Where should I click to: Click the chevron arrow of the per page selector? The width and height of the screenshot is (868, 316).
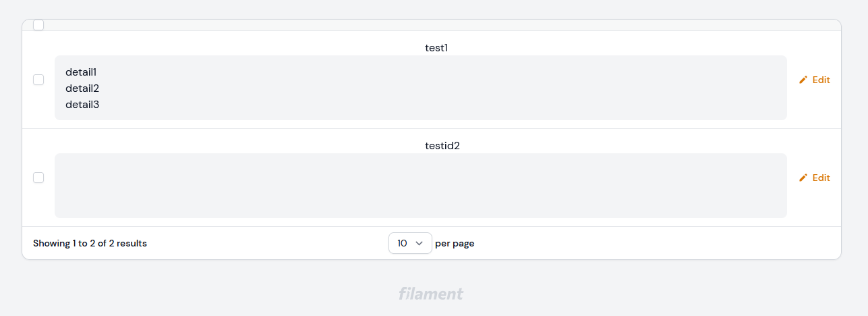tap(419, 243)
